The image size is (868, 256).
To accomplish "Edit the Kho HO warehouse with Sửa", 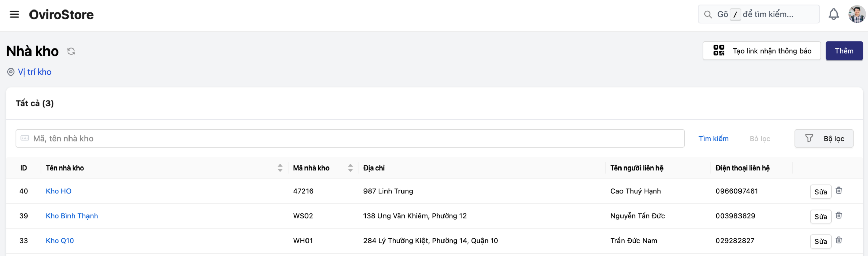I will coord(821,192).
